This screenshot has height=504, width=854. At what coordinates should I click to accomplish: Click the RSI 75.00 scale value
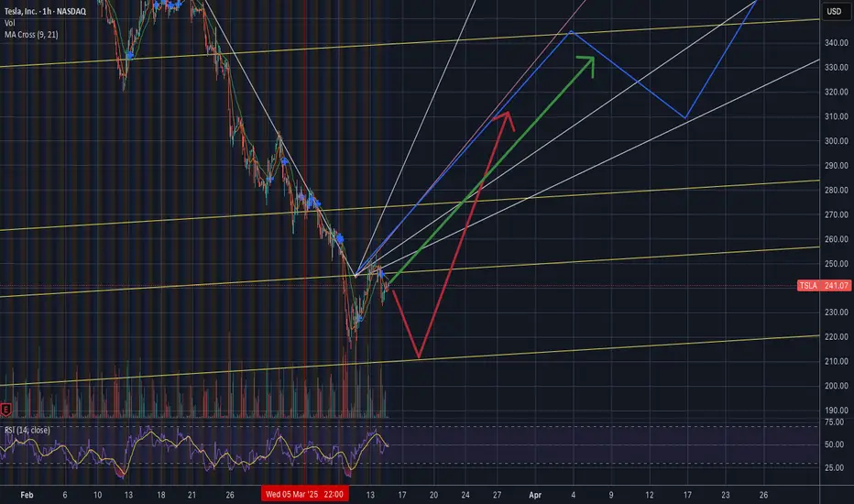point(835,422)
